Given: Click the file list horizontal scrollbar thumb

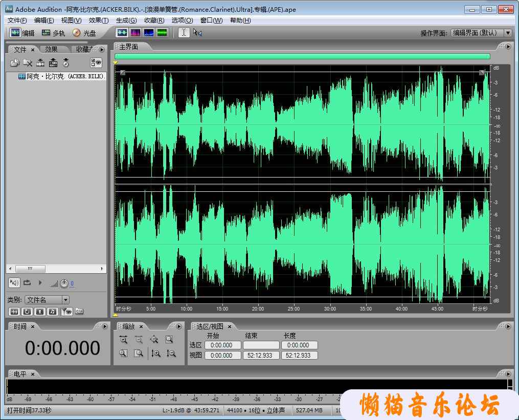Looking at the screenshot, I should tap(30, 269).
